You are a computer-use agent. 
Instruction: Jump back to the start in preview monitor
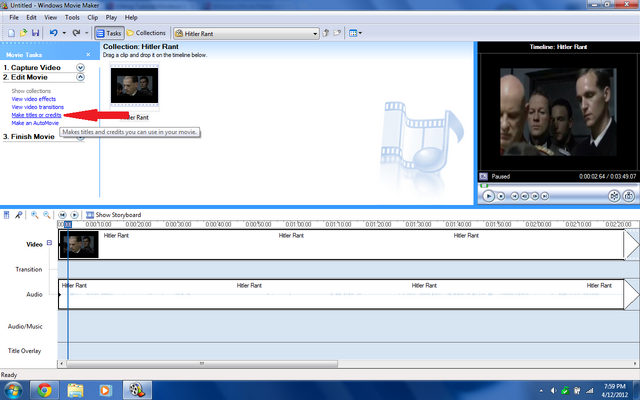(x=515, y=196)
